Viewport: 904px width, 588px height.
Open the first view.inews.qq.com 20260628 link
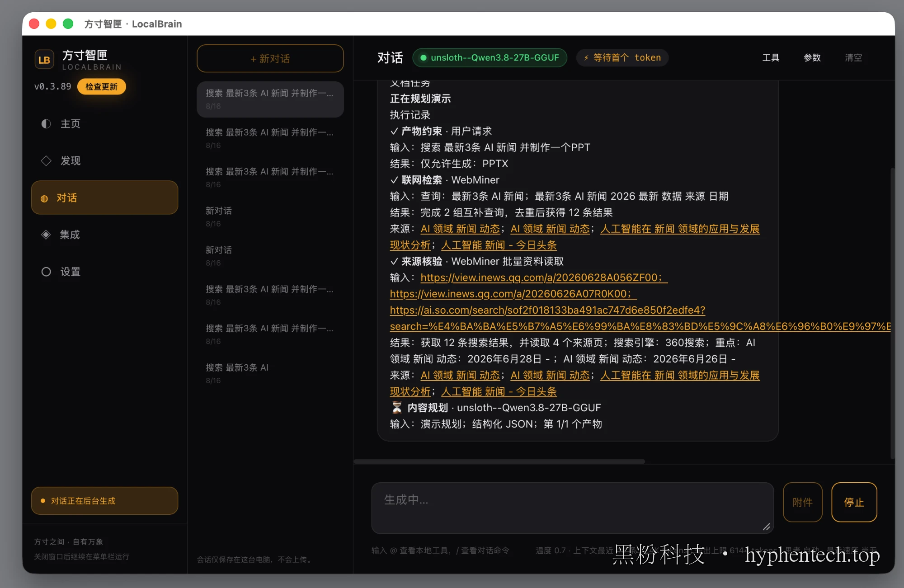[544, 278]
